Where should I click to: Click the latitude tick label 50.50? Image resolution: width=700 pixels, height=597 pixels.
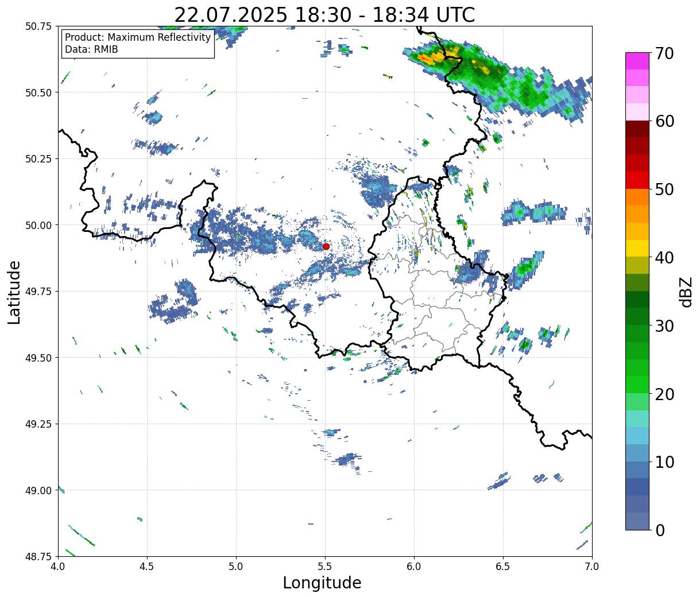tap(38, 92)
